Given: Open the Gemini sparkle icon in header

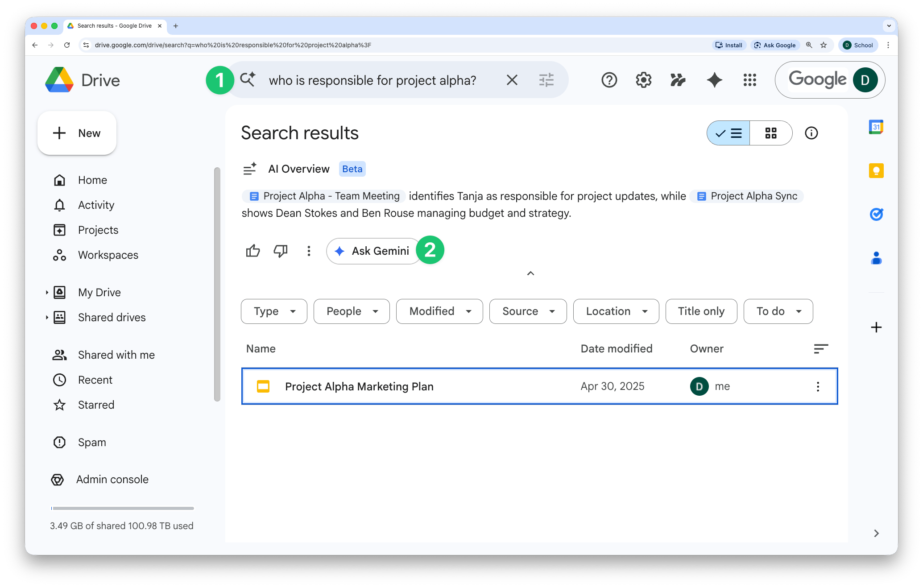Looking at the screenshot, I should (714, 80).
